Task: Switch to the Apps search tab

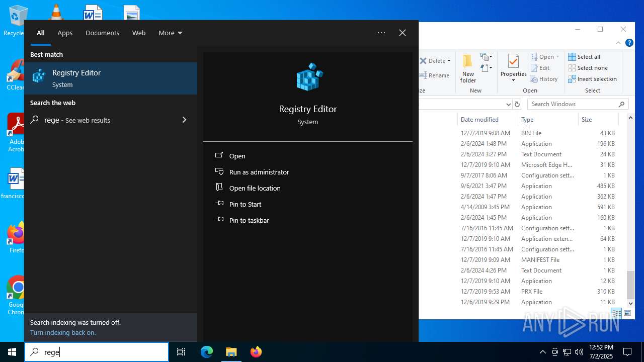Action: point(65,33)
